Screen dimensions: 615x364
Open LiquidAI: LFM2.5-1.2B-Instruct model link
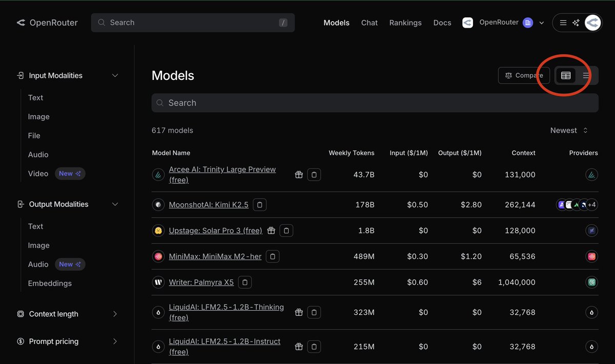tap(224, 347)
